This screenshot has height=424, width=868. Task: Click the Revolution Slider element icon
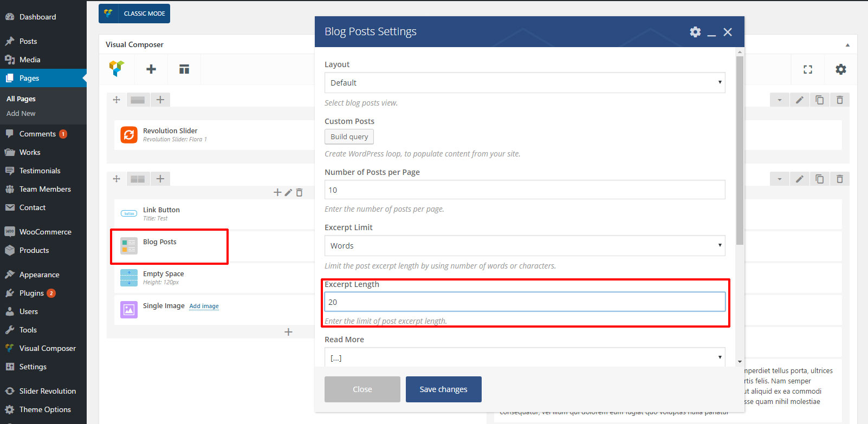click(129, 135)
